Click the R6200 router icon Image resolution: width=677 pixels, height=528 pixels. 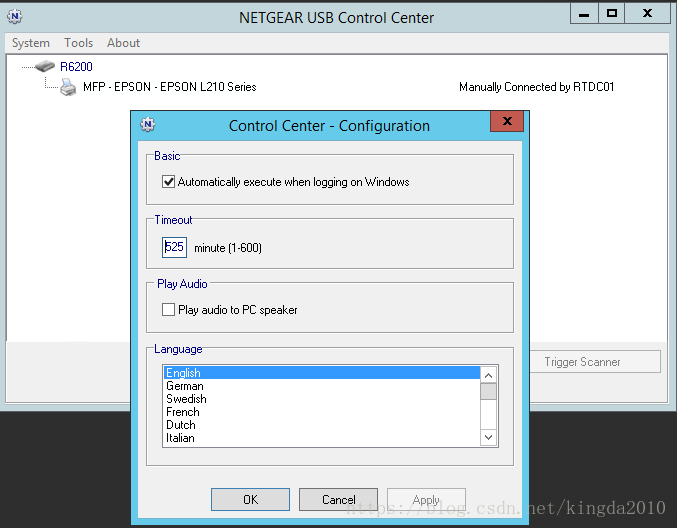44,66
